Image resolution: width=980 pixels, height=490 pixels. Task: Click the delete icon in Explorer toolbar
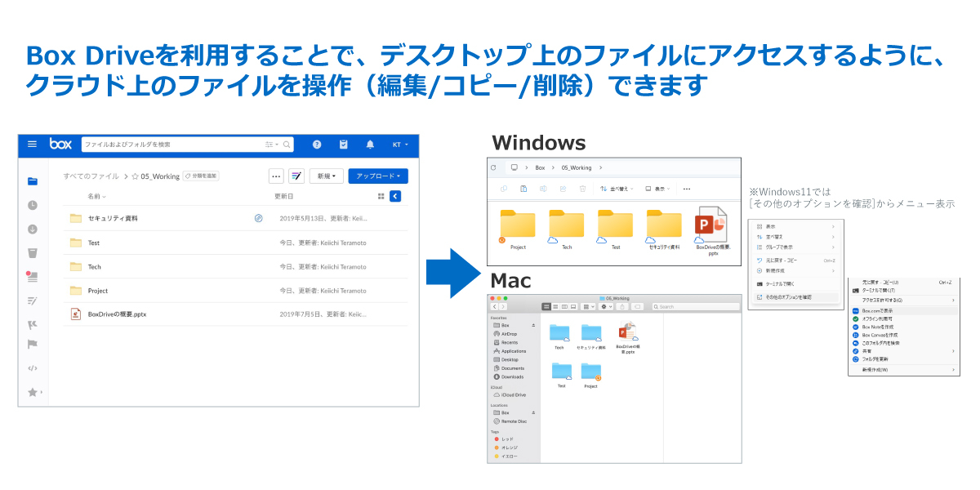click(x=583, y=189)
